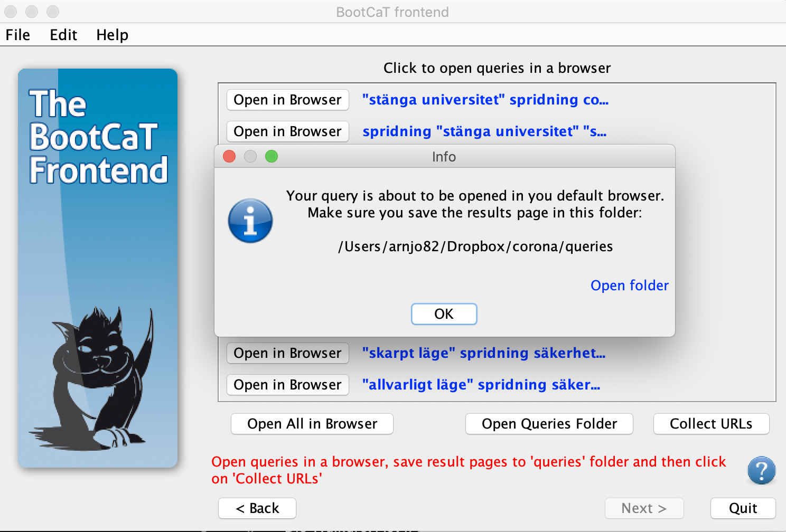Open the Edit menu
Image resolution: width=786 pixels, height=532 pixels.
63,35
